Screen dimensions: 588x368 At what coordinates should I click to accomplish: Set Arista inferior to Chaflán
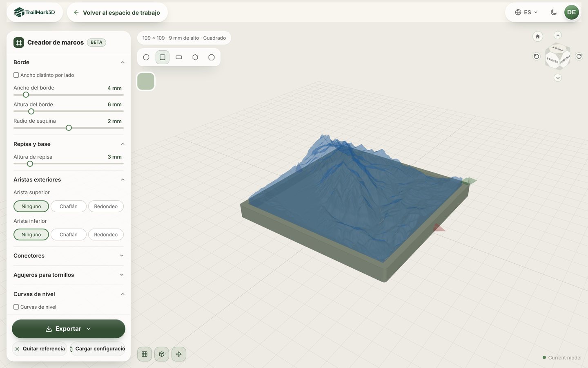click(69, 235)
